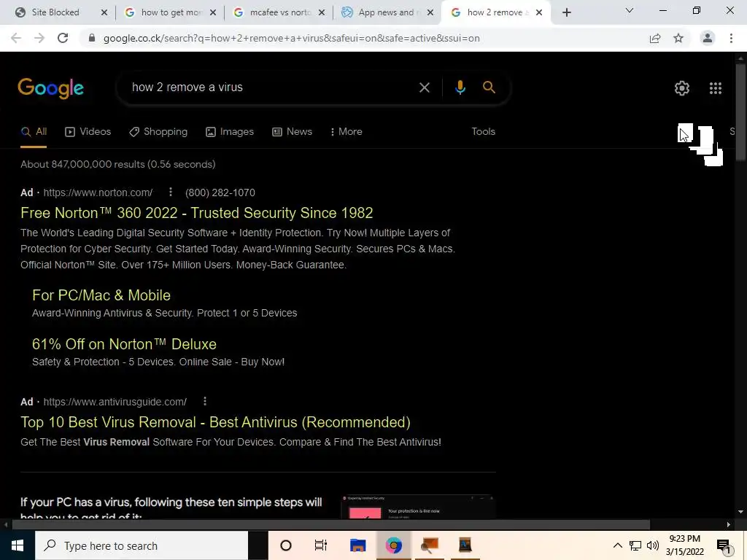Viewport: 747px width, 560px height.
Task: Select the Videos search filter
Action: click(88, 132)
